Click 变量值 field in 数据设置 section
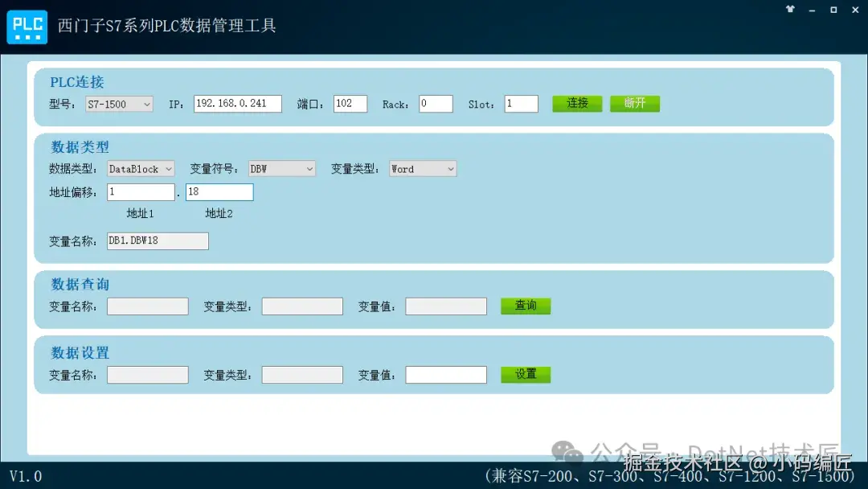The image size is (868, 489). click(x=446, y=375)
